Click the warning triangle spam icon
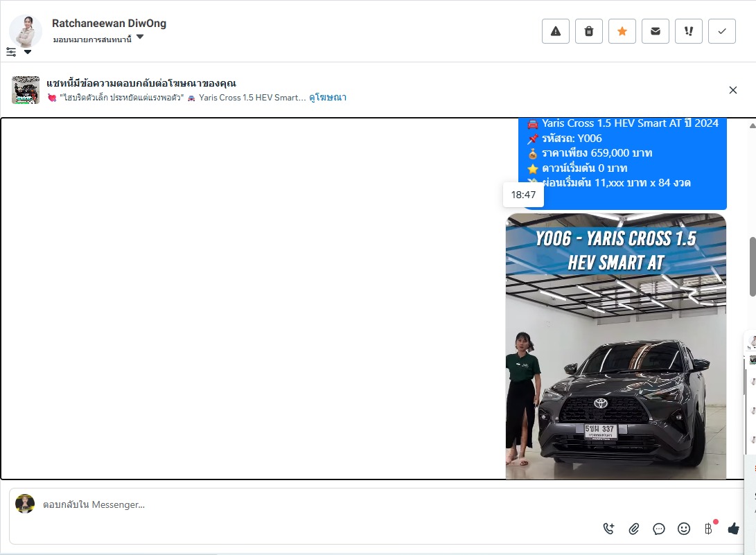 [x=556, y=31]
